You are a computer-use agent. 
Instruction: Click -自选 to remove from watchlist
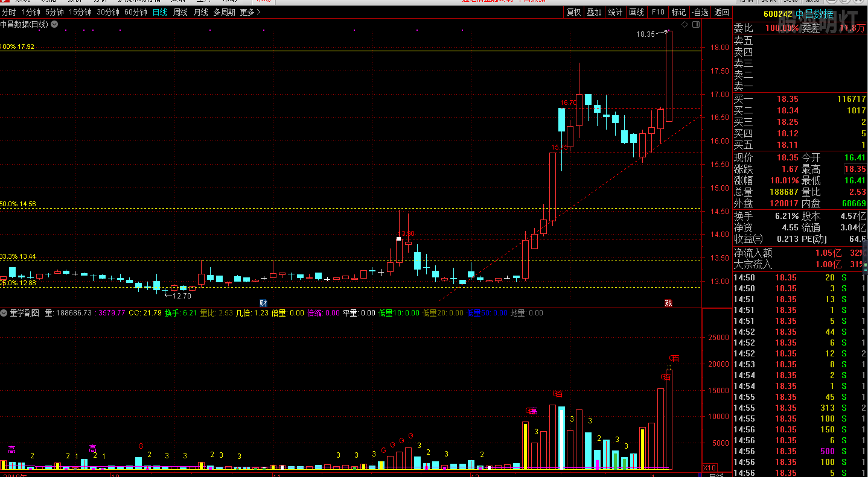pos(700,12)
